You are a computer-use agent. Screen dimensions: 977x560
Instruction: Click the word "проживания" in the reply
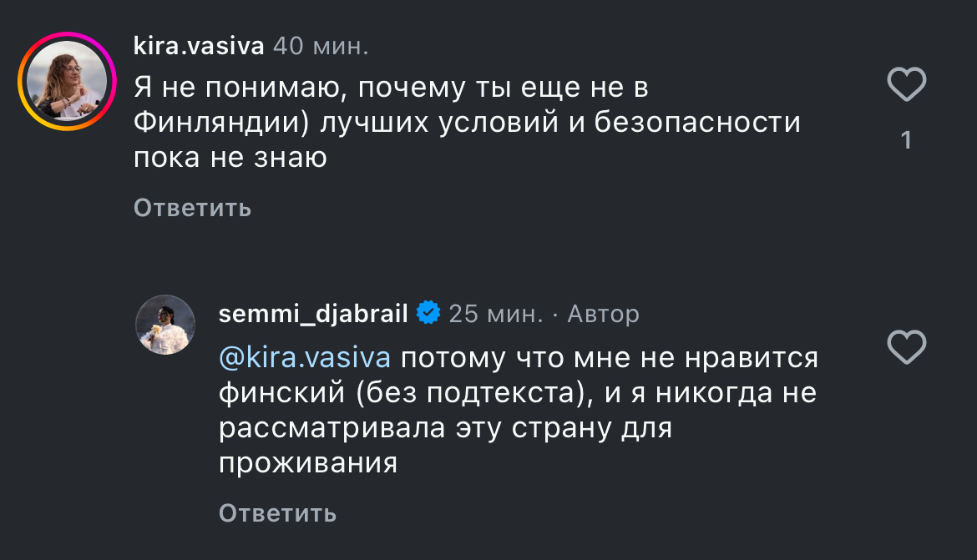308,463
